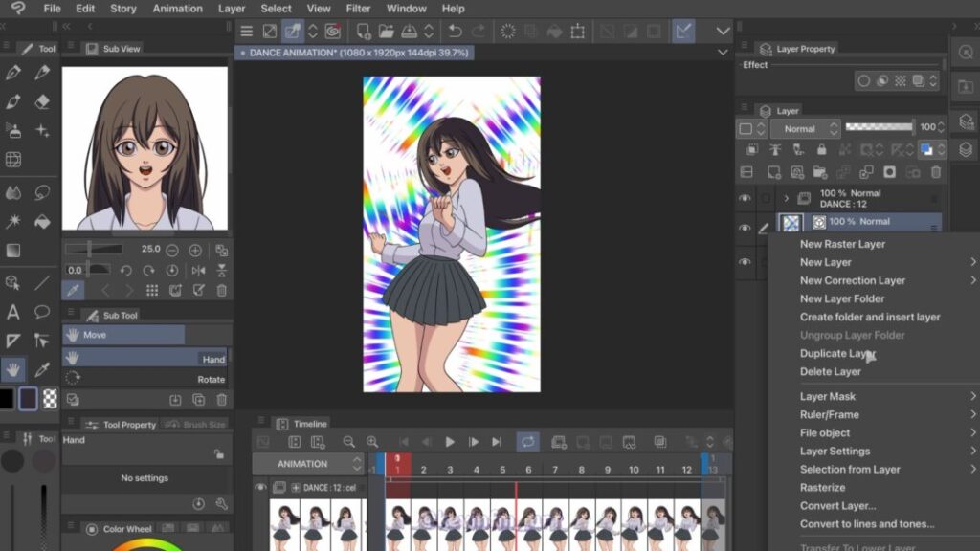The width and height of the screenshot is (980, 551).
Task: Open the canvas tab list chevron
Action: (723, 53)
